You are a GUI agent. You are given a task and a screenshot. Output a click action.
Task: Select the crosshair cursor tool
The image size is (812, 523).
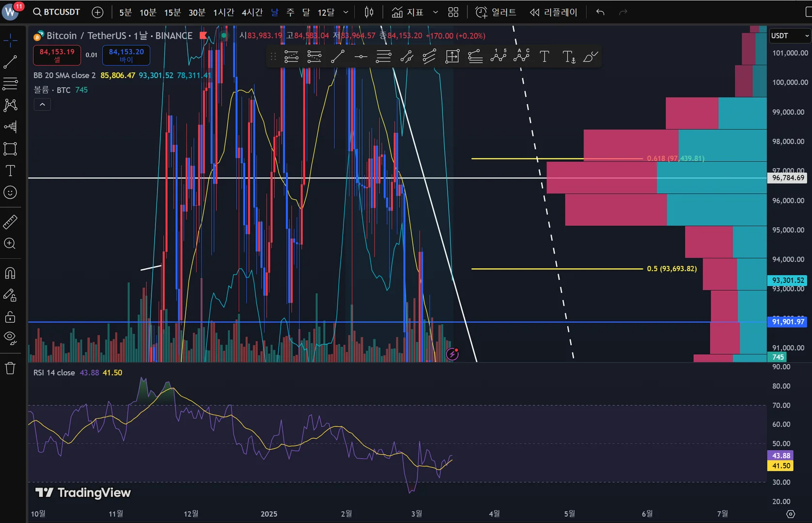tap(10, 40)
